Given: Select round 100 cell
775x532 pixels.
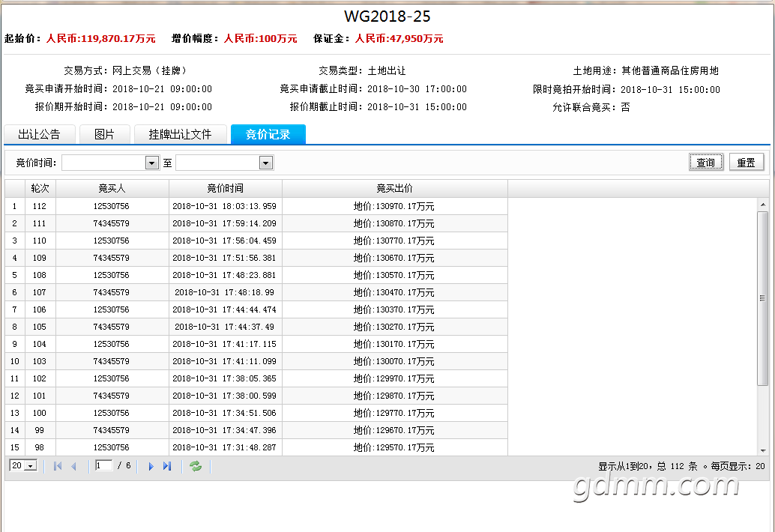Looking at the screenshot, I should (40, 413).
